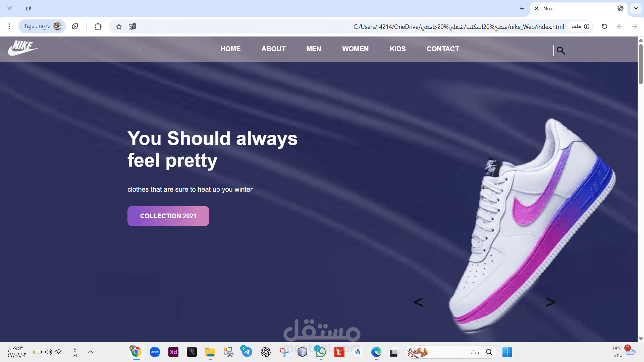Show hidden tray icons chevron

(x=91, y=352)
